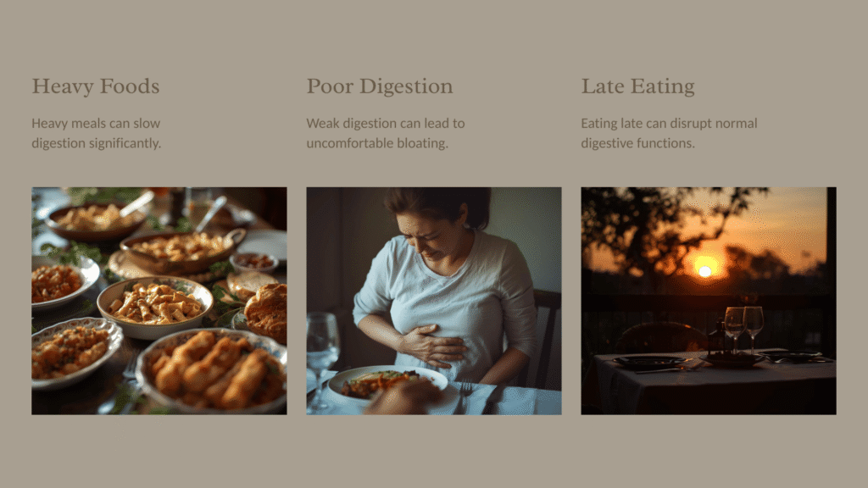Select the sunset dinner table image
The height and width of the screenshot is (488, 868).
[x=709, y=301]
